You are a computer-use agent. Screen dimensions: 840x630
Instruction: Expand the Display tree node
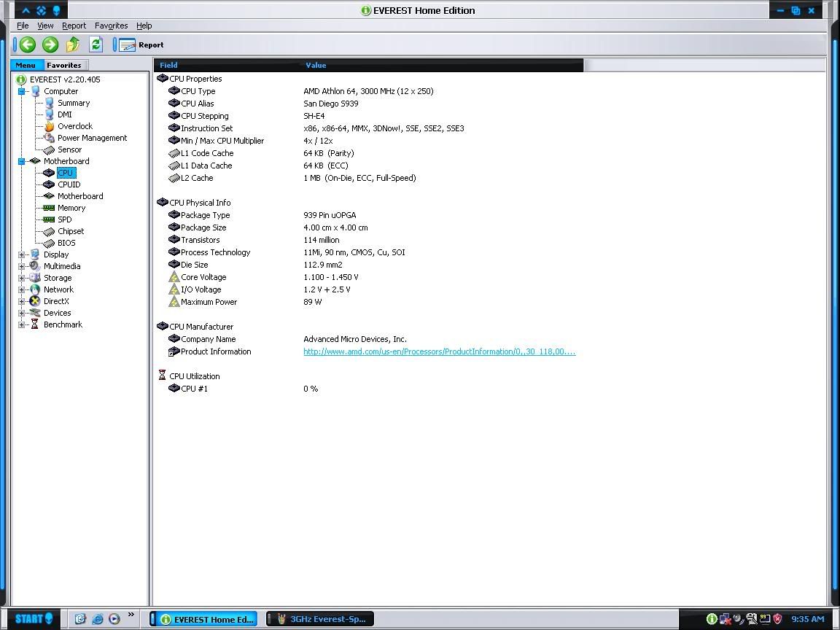tap(22, 254)
